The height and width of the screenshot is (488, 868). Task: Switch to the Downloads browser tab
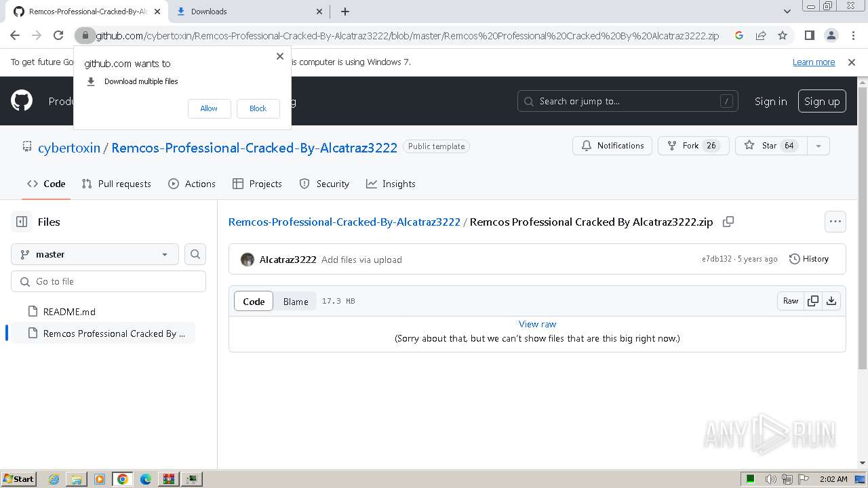pyautogui.click(x=248, y=12)
